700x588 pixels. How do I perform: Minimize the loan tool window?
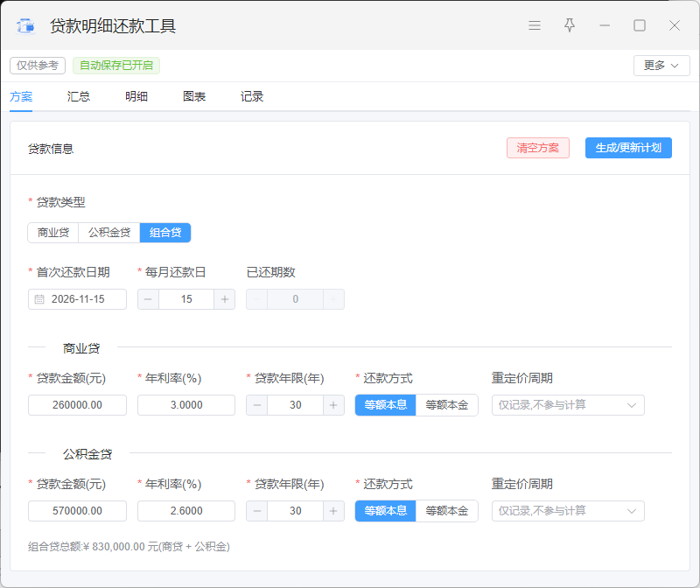605,25
